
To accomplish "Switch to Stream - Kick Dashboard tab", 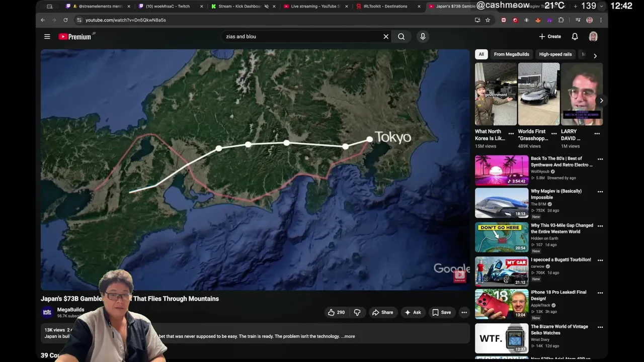I will coord(244,7).
